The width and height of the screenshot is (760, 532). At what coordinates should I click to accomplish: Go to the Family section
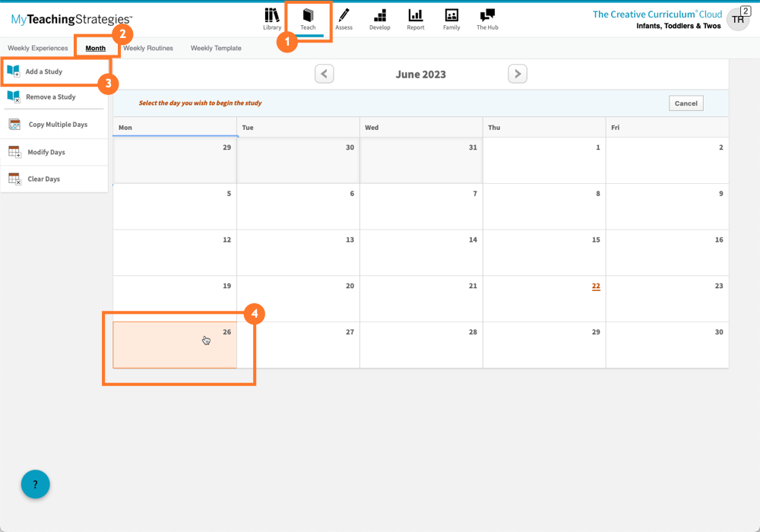click(x=451, y=19)
